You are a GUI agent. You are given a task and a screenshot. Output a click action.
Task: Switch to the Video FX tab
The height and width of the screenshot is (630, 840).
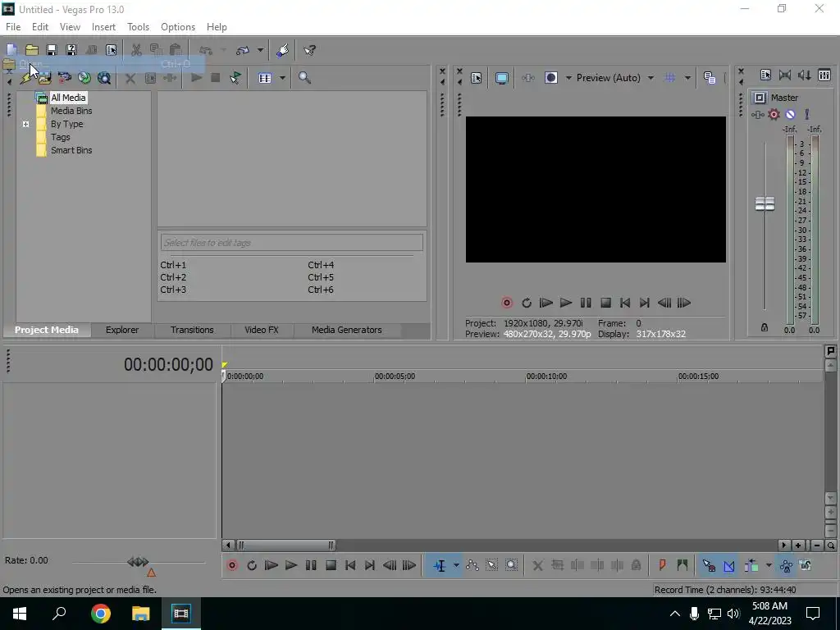[x=262, y=330]
